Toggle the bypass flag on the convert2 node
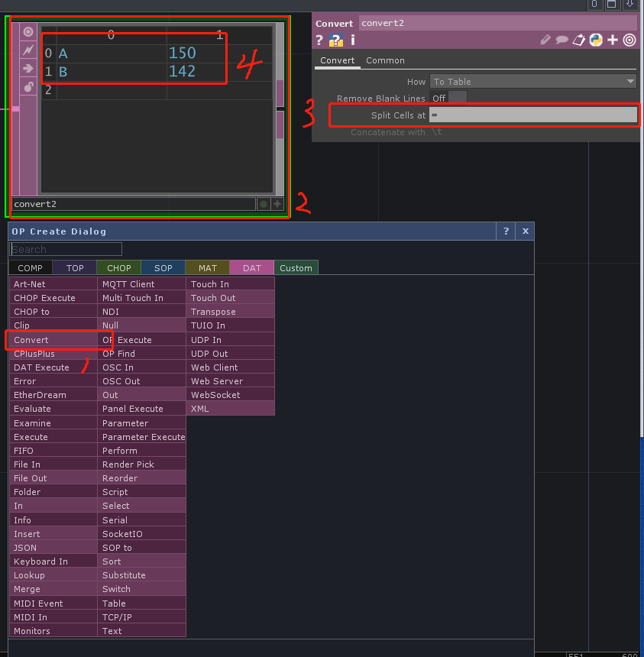 [28, 50]
